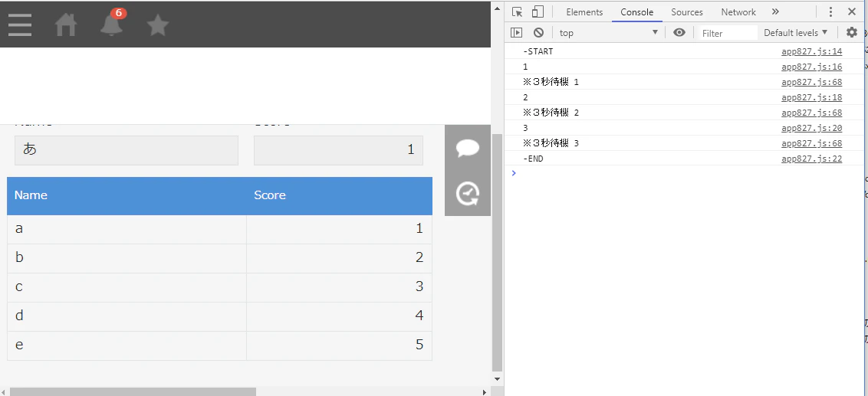This screenshot has width=868, height=396.
Task: Open the notifications bell icon
Action: tap(112, 24)
